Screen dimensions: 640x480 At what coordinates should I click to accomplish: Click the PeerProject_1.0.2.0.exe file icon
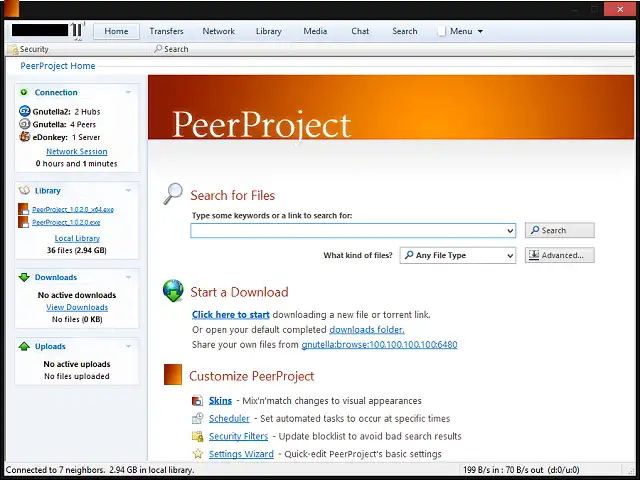tap(23, 222)
